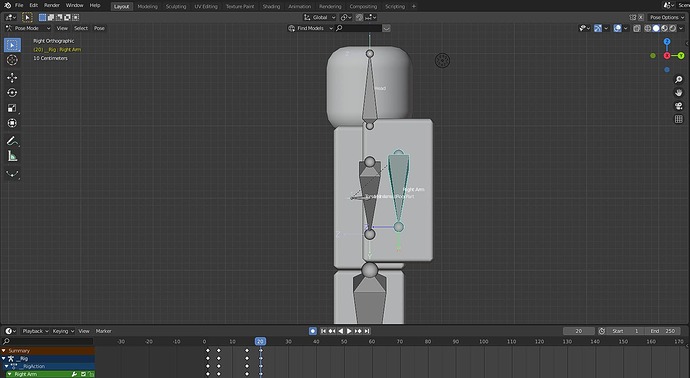Open Global transform orientation dropdown
The height and width of the screenshot is (378, 690).
tap(319, 17)
